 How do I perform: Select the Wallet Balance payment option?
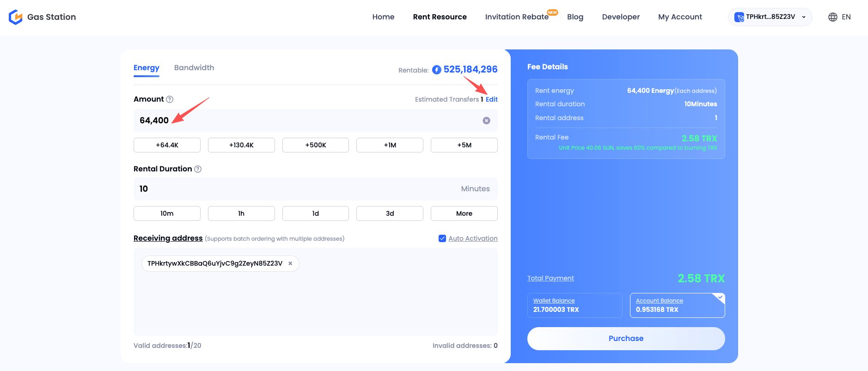coord(575,305)
